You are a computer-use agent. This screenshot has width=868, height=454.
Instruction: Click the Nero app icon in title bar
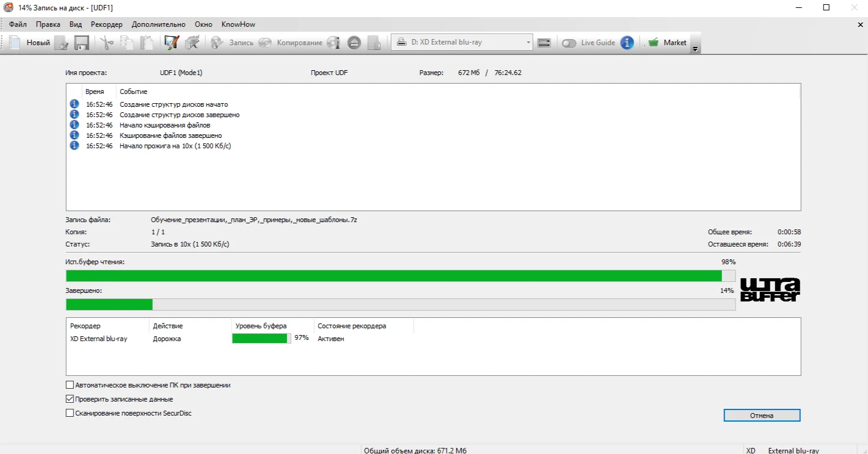pyautogui.click(x=8, y=7)
